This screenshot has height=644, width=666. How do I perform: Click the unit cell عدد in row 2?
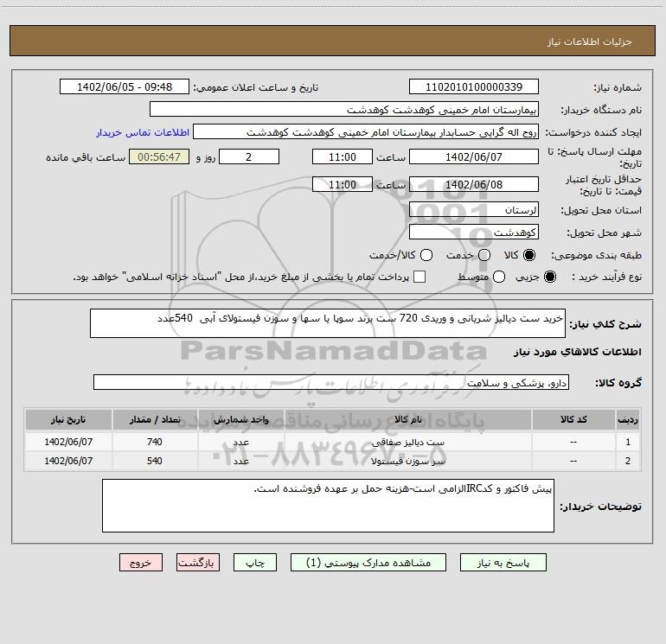[x=240, y=461]
